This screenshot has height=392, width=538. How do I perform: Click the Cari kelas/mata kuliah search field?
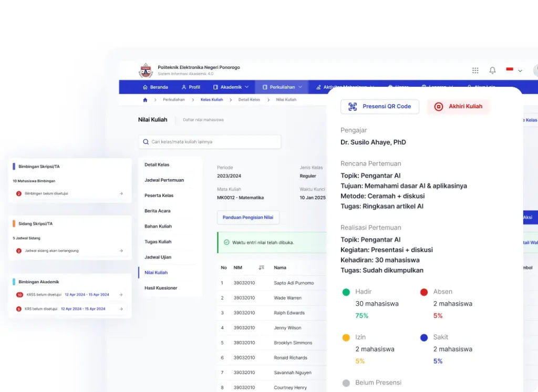[x=210, y=142]
